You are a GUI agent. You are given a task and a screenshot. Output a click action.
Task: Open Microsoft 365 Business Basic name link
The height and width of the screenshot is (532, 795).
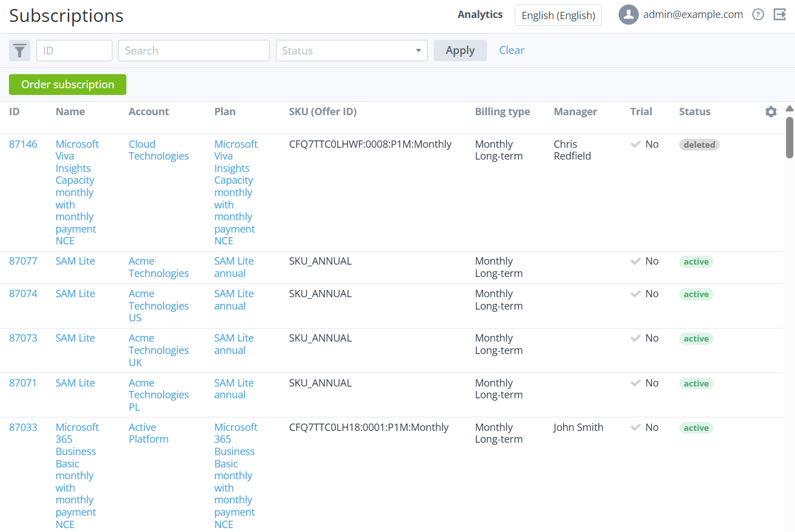[x=77, y=476]
